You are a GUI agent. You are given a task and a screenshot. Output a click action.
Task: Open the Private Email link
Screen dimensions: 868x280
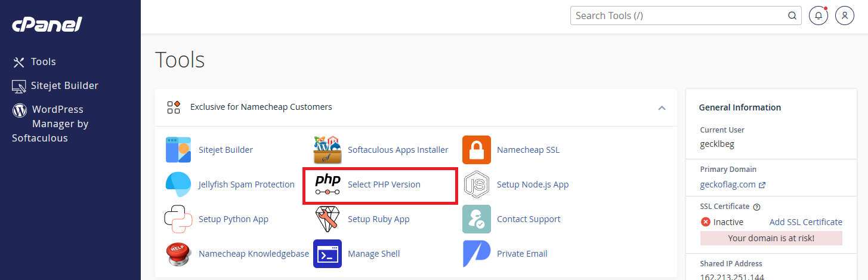pos(522,254)
